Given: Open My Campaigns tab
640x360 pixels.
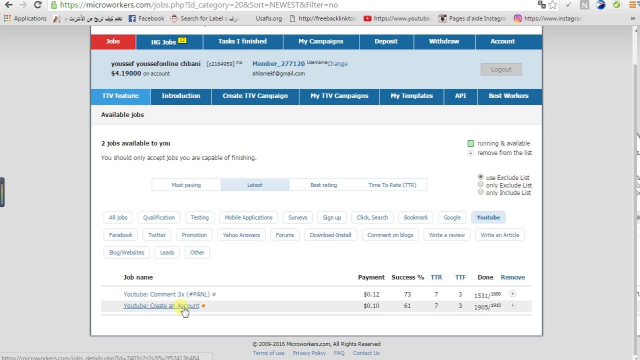Looking at the screenshot, I should 321,42.
